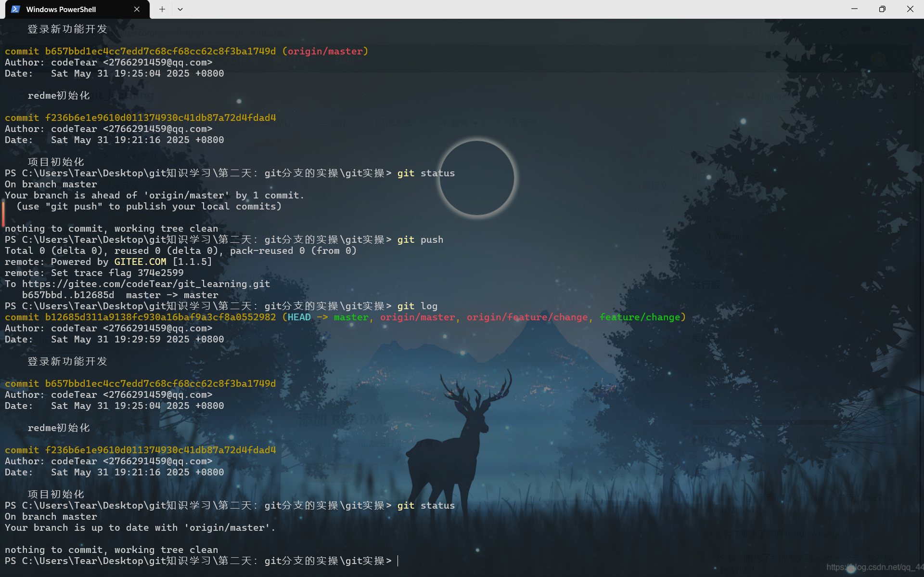The width and height of the screenshot is (924, 577).
Task: Click the 'HEAD -> master' ref label
Action: 328,317
